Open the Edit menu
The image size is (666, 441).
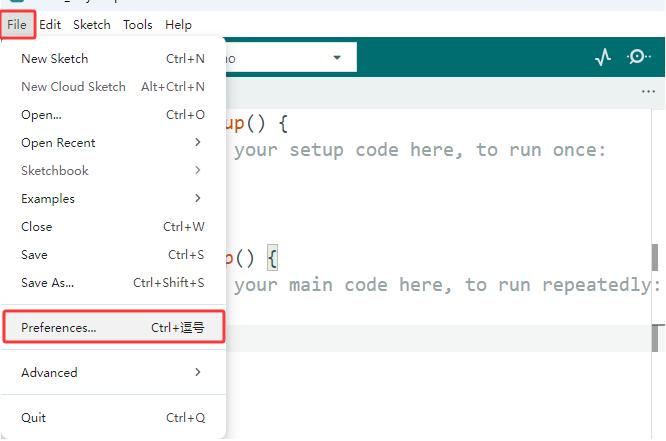click(x=50, y=25)
